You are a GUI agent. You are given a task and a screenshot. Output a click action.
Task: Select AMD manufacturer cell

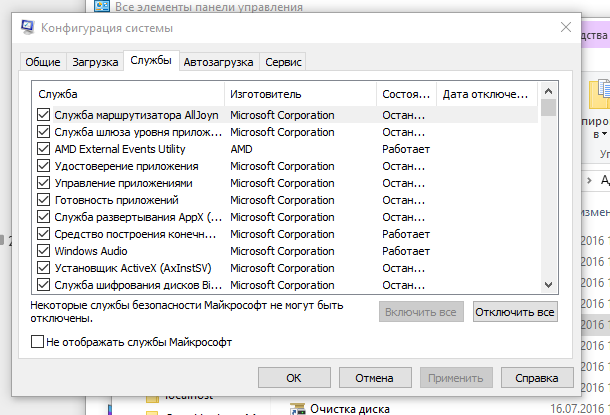241,149
